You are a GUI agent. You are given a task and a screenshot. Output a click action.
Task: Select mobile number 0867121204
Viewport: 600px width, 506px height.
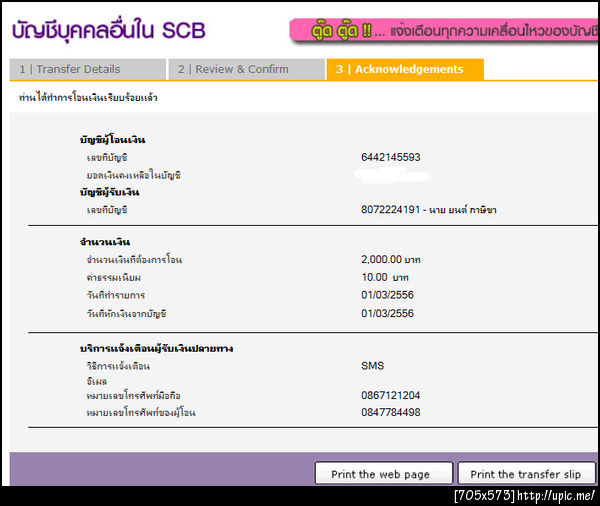(x=391, y=395)
